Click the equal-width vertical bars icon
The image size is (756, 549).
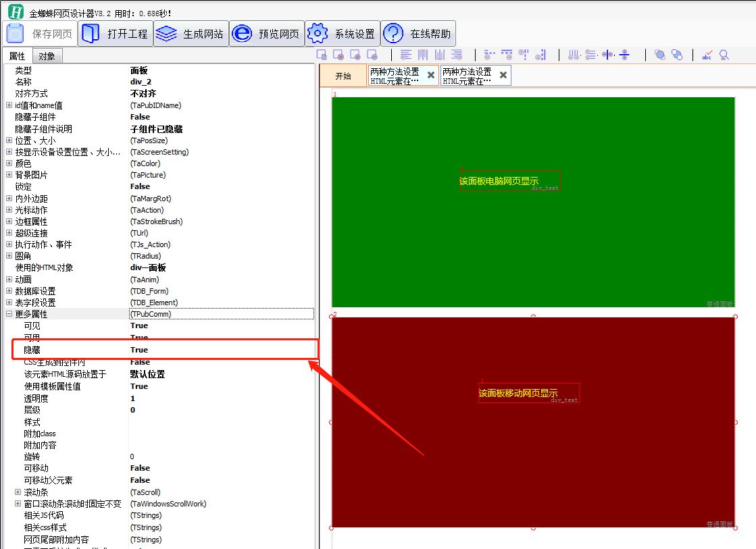(x=574, y=55)
